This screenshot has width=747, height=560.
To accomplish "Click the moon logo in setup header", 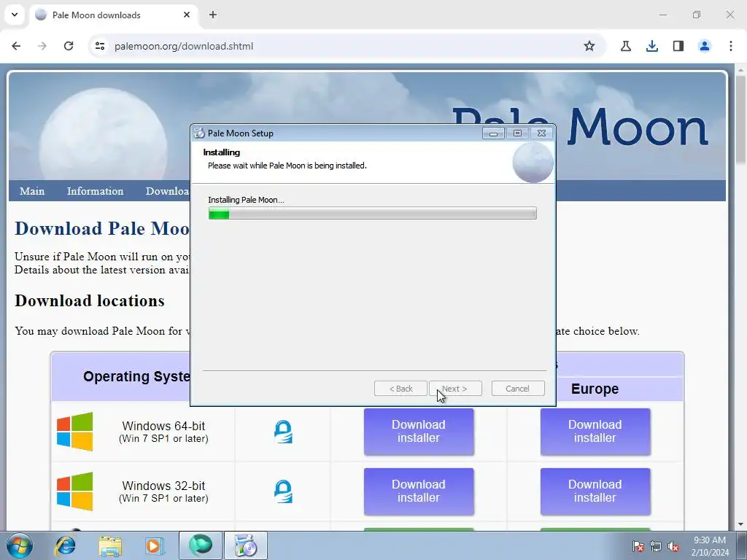I will pyautogui.click(x=533, y=162).
